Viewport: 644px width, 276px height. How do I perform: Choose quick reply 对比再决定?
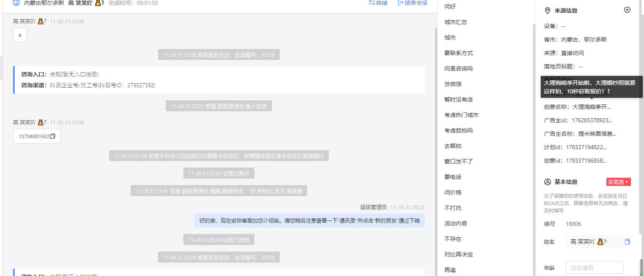(458, 254)
